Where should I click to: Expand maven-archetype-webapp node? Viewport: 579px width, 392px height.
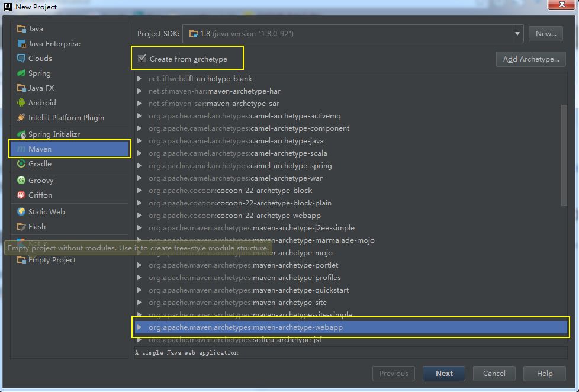click(x=140, y=327)
